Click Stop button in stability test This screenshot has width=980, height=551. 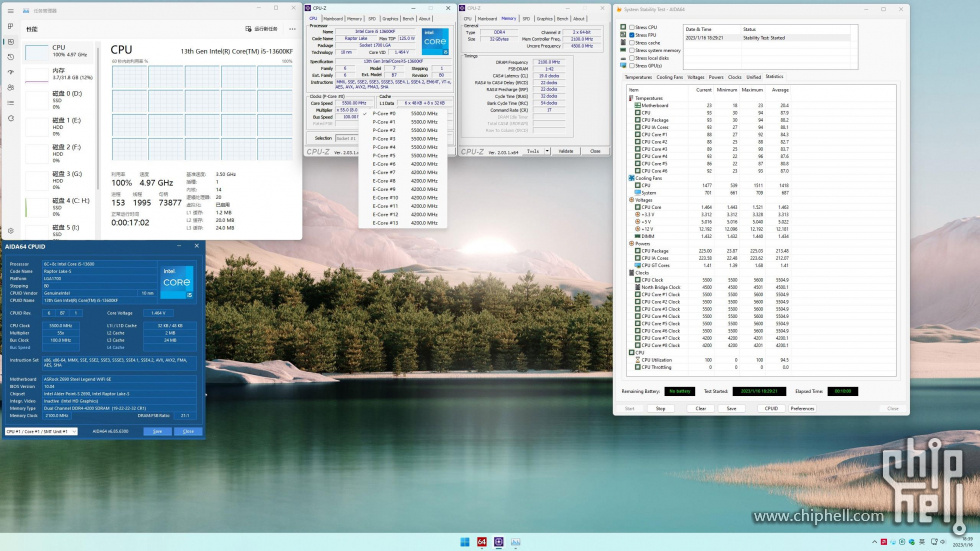point(660,409)
